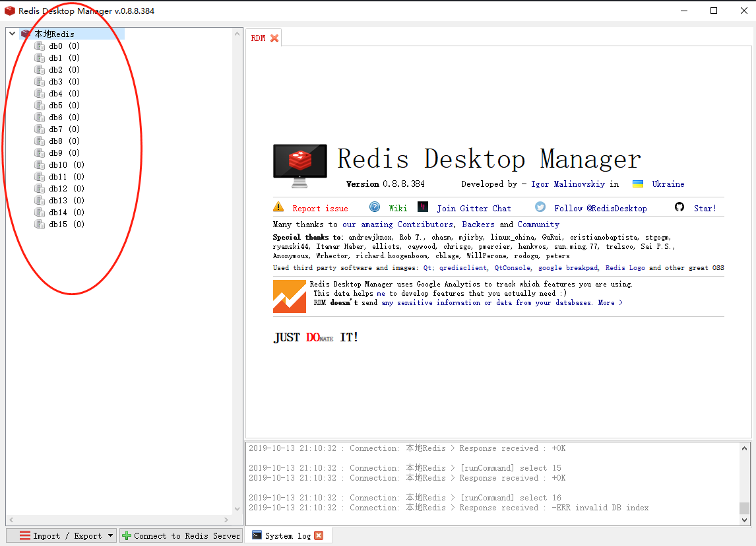Open the Wiki link
Viewport: 756px width, 546px height.
tap(398, 209)
